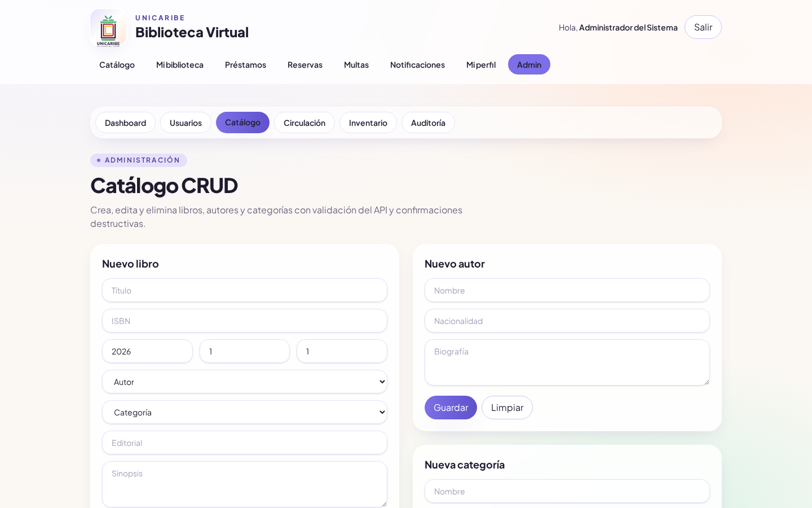
Task: Click the Editorial input field
Action: coord(245,443)
